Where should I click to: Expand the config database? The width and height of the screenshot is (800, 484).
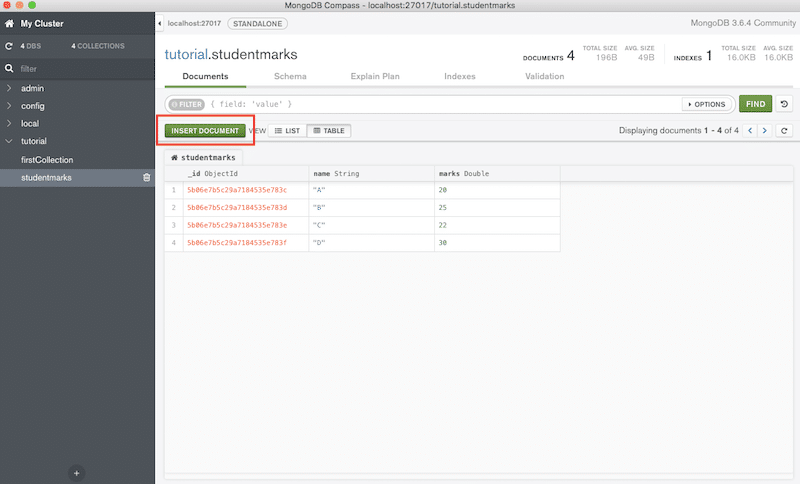coord(9,106)
